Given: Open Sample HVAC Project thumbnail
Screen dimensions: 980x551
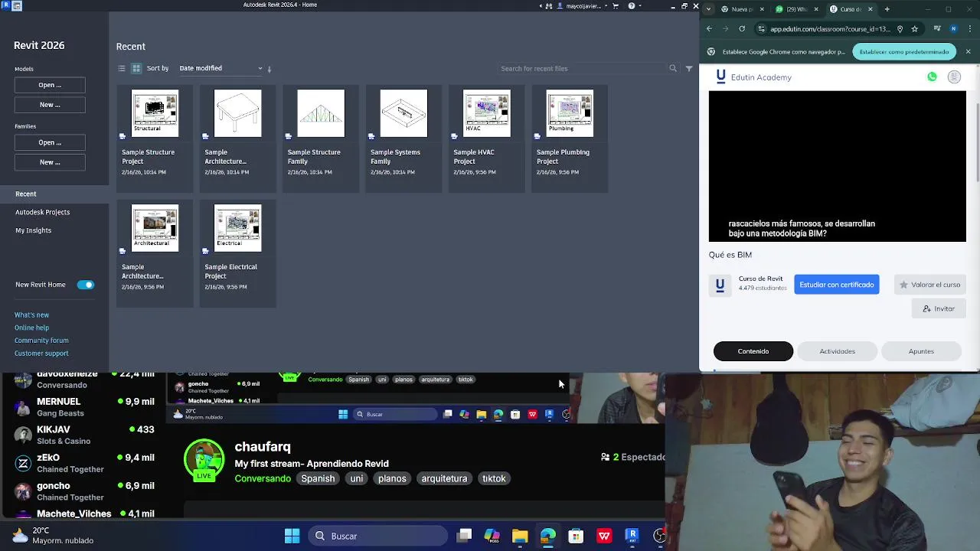Looking at the screenshot, I should [487, 114].
